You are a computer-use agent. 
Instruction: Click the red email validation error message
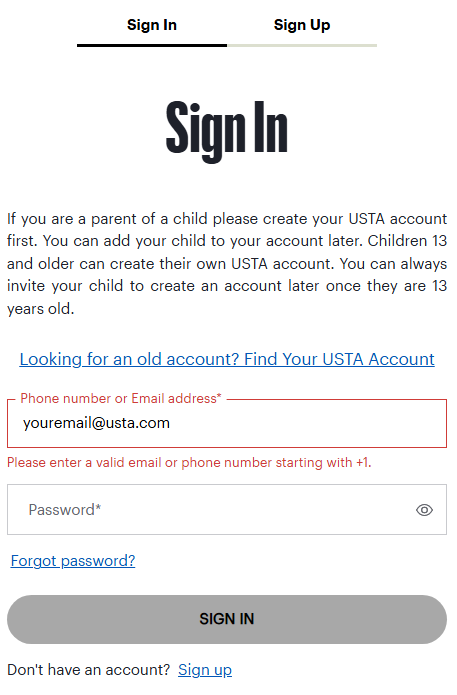pos(189,462)
